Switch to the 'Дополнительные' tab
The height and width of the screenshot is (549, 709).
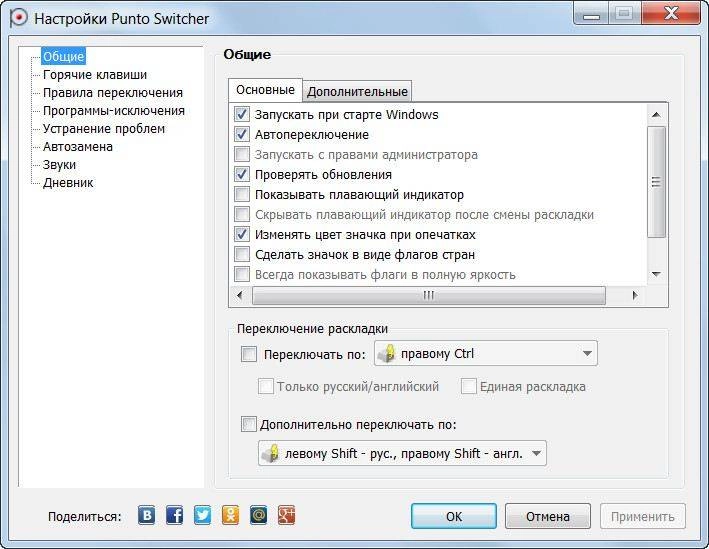357,92
